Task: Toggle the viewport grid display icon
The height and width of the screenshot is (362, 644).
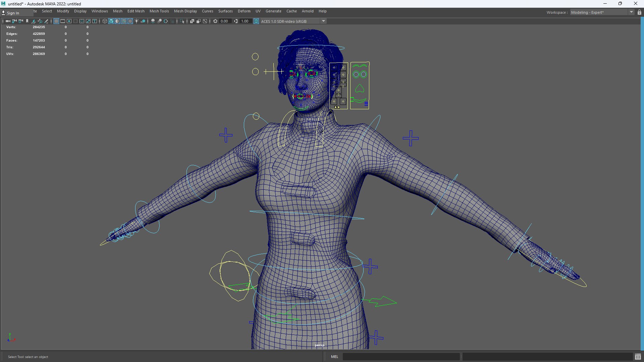Action: [56, 21]
